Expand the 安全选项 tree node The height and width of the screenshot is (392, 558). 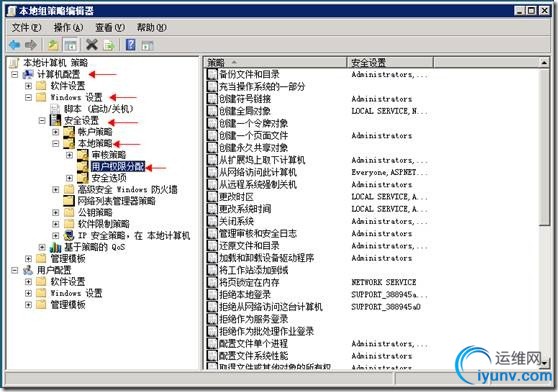69,178
